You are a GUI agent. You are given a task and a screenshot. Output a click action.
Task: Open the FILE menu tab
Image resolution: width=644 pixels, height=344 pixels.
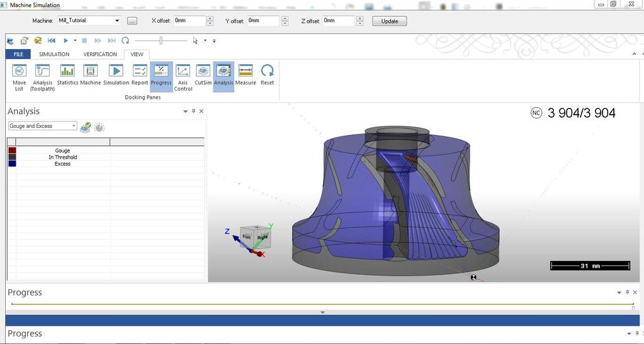click(18, 54)
